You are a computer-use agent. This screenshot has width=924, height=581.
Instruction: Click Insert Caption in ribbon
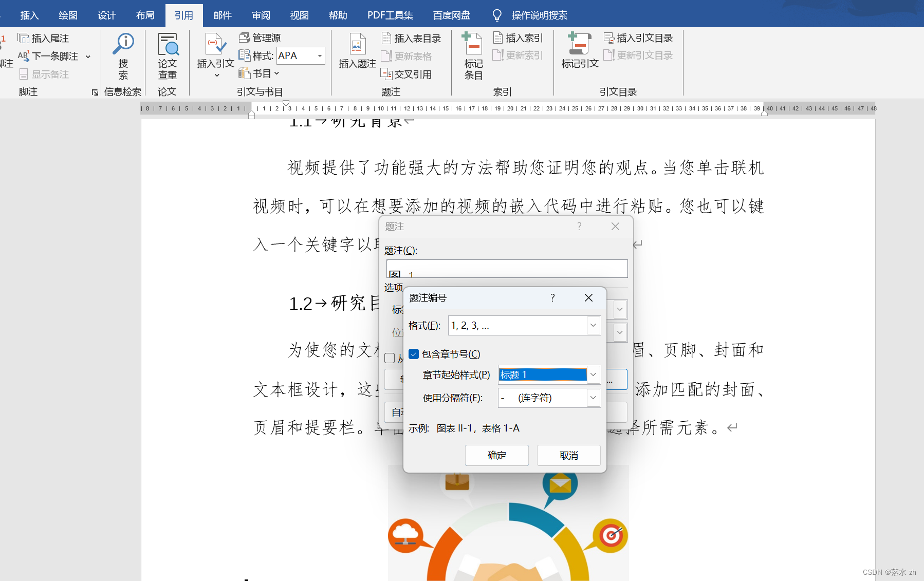click(x=357, y=51)
